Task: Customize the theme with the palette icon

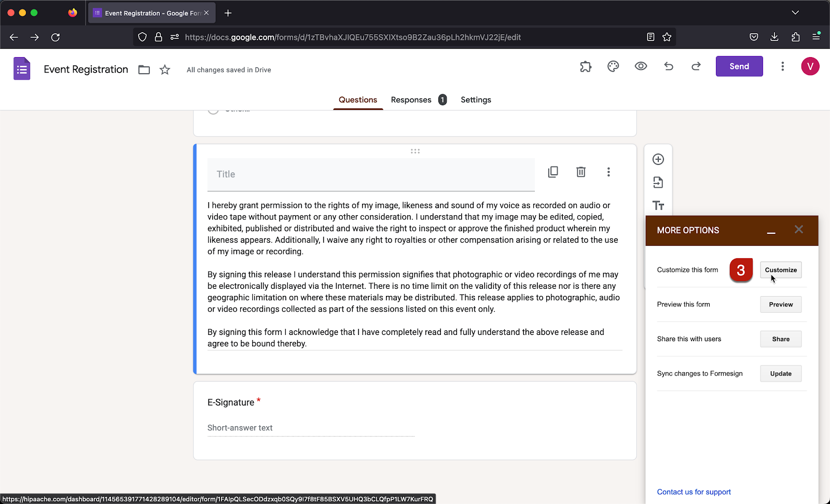Action: pos(613,66)
